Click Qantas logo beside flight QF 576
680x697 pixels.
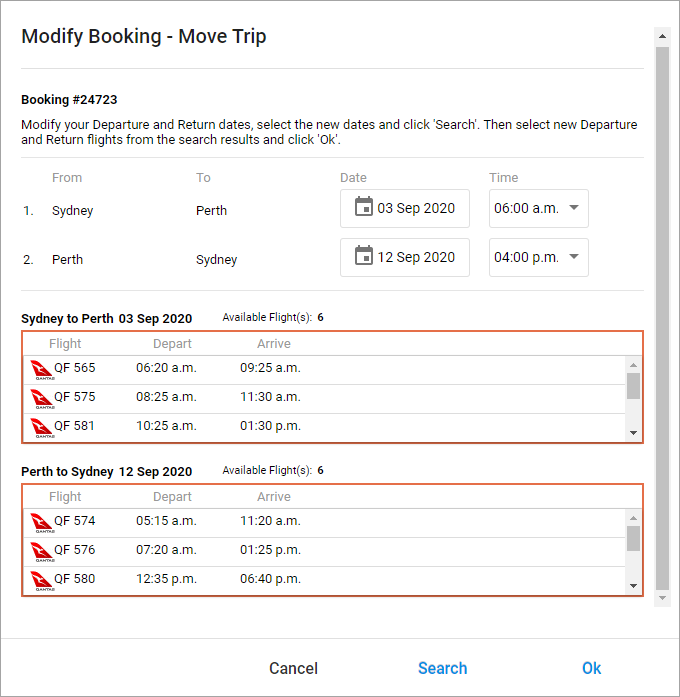click(x=42, y=552)
